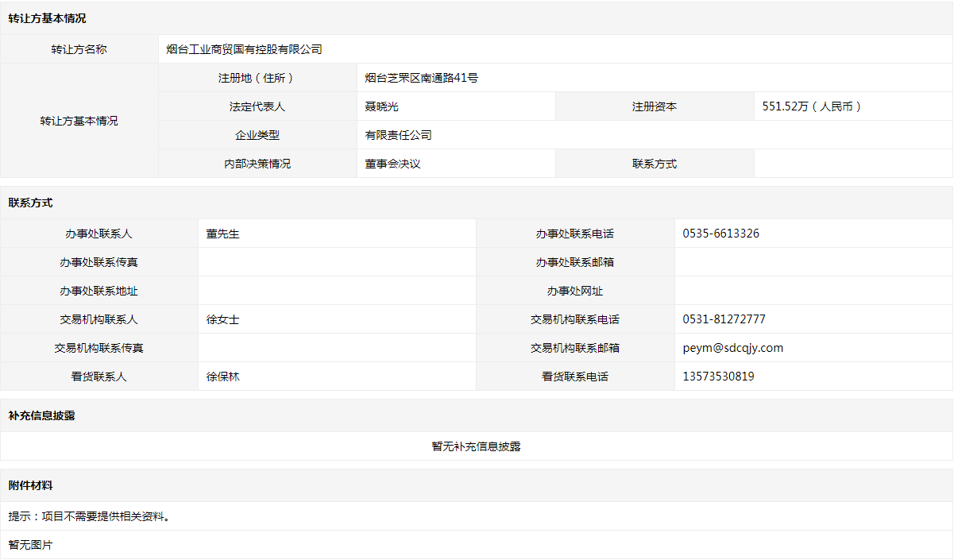
Task: Click the 法定代表人 label
Action: tap(257, 106)
